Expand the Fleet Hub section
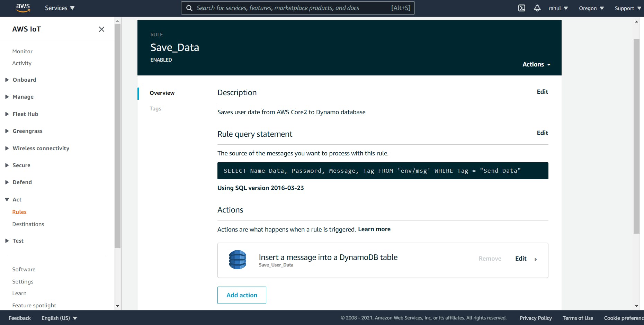 (x=22, y=114)
